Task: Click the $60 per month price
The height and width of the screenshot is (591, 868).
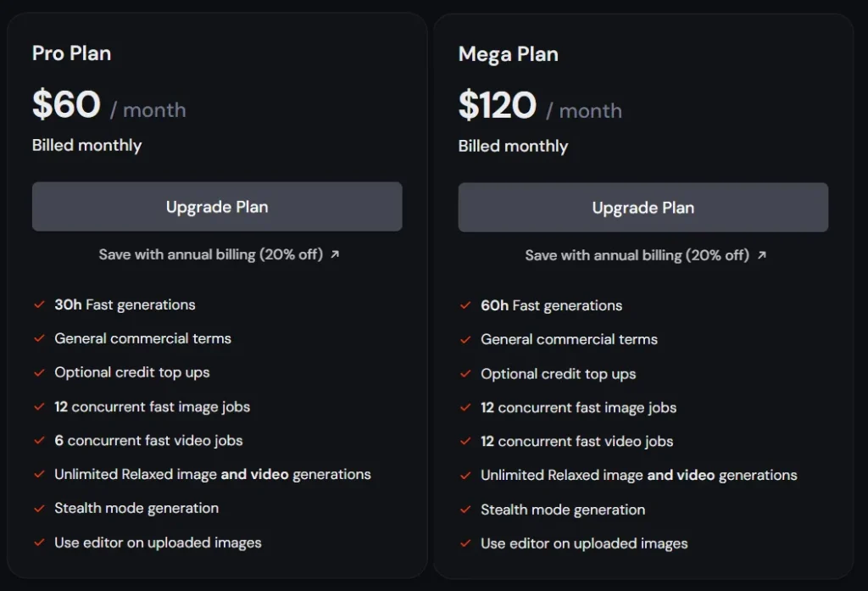Action: [x=109, y=104]
